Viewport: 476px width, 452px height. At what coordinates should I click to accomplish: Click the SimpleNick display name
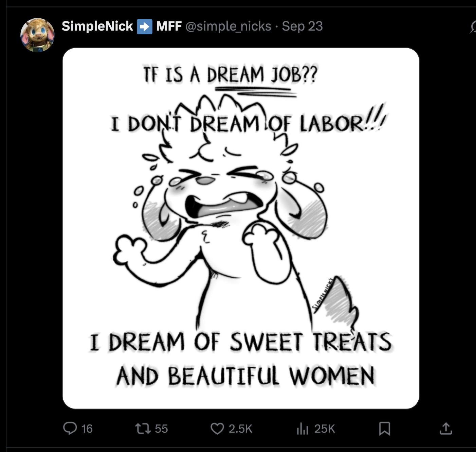(x=97, y=26)
